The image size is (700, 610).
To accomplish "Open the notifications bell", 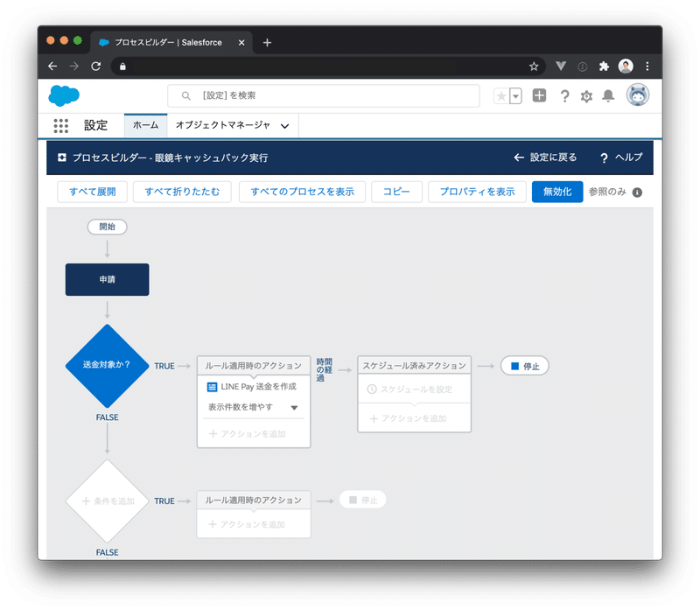I will pos(608,95).
